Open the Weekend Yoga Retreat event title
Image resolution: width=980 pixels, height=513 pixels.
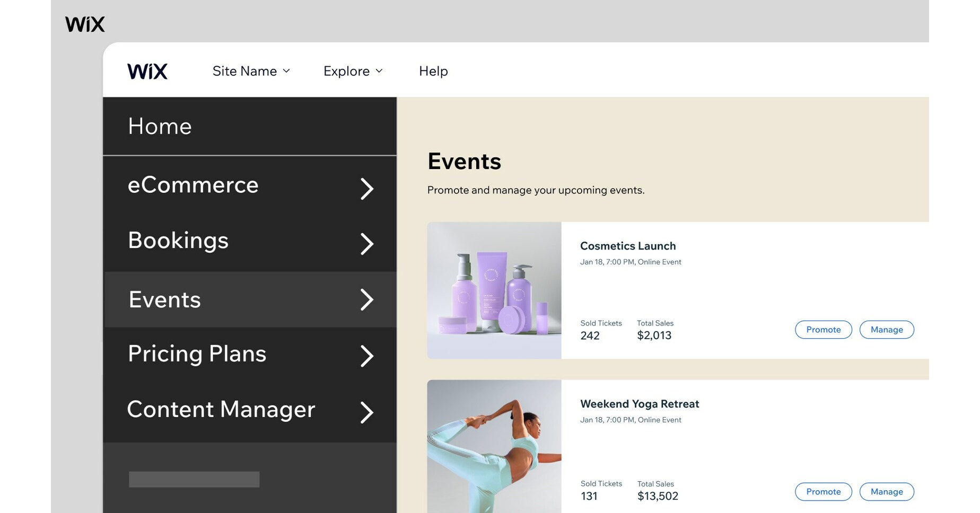coord(640,403)
